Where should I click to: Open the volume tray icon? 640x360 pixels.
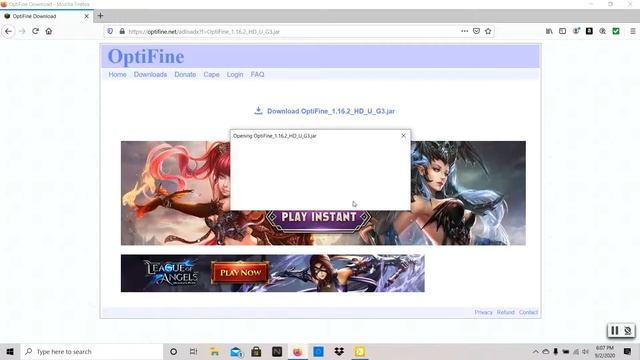tap(586, 351)
